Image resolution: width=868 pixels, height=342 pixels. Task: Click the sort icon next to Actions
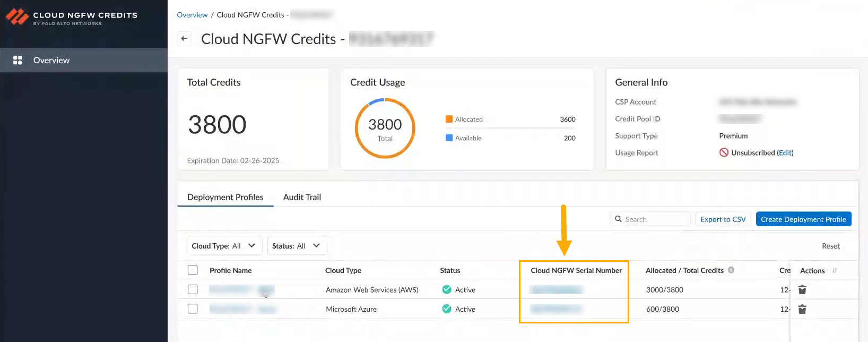[835, 270]
